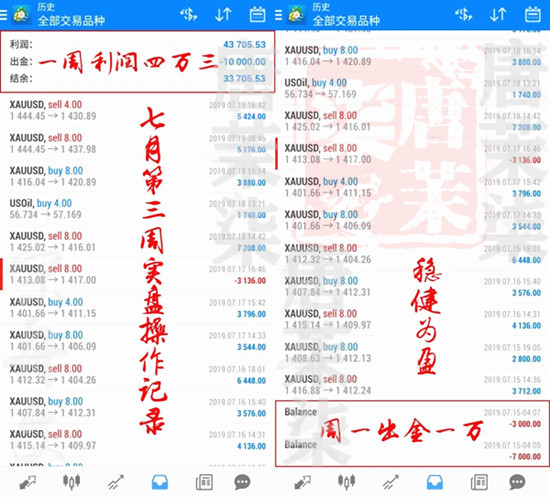Image resolution: width=550 pixels, height=497 pixels.
Task: Open the Chat messages tab in left bottom bar
Action: tap(242, 482)
